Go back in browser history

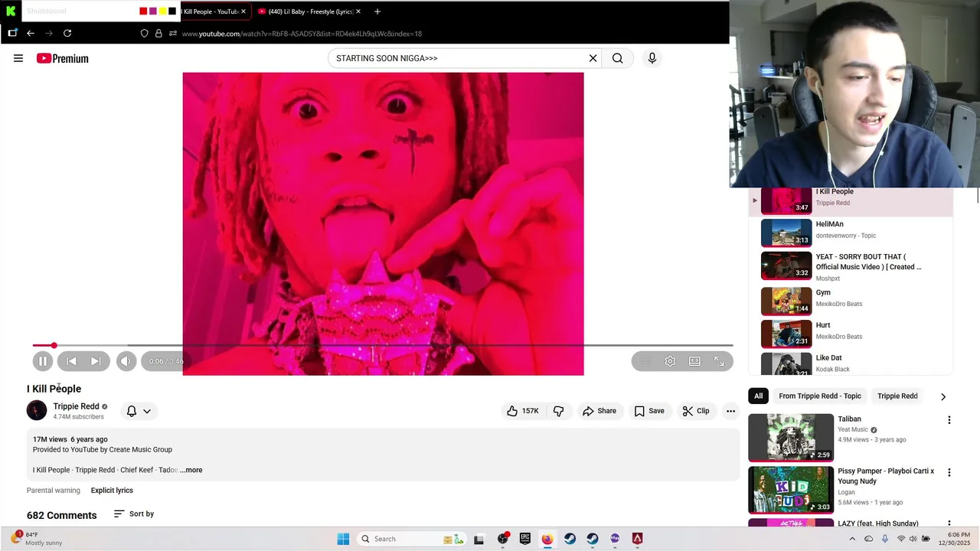[31, 34]
